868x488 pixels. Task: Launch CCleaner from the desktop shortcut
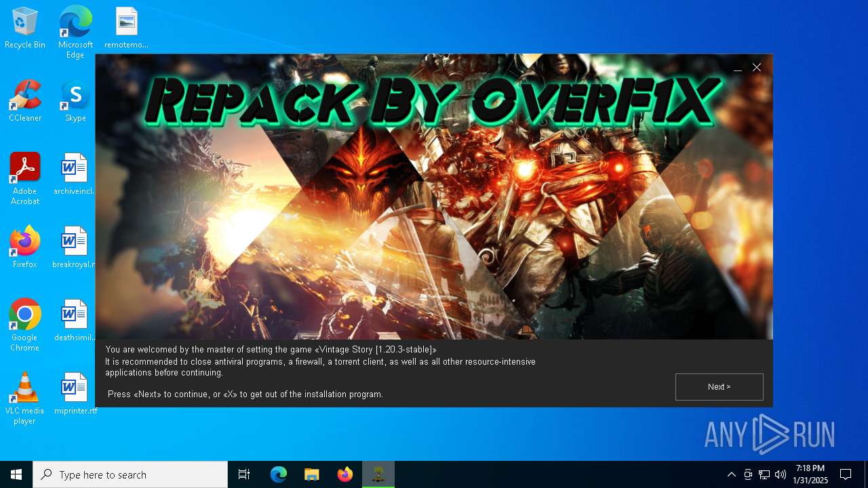(x=25, y=101)
